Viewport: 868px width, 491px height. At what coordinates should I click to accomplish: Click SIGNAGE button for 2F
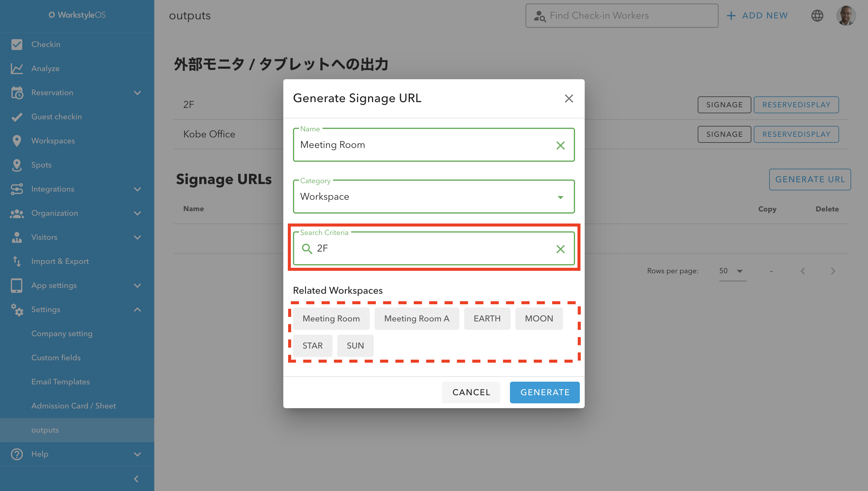(x=724, y=105)
